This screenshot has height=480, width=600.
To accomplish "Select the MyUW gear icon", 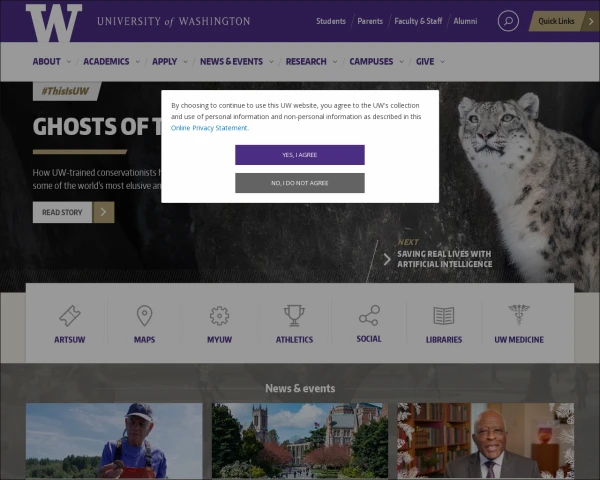I will 219,315.
